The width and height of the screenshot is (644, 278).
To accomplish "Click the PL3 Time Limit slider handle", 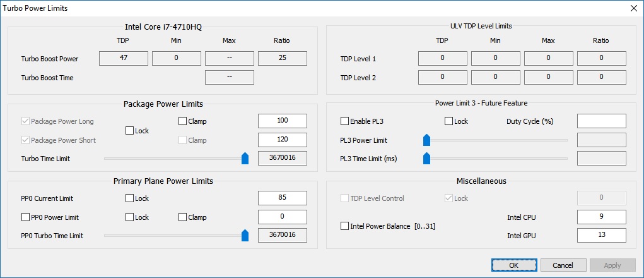I will click(426, 158).
